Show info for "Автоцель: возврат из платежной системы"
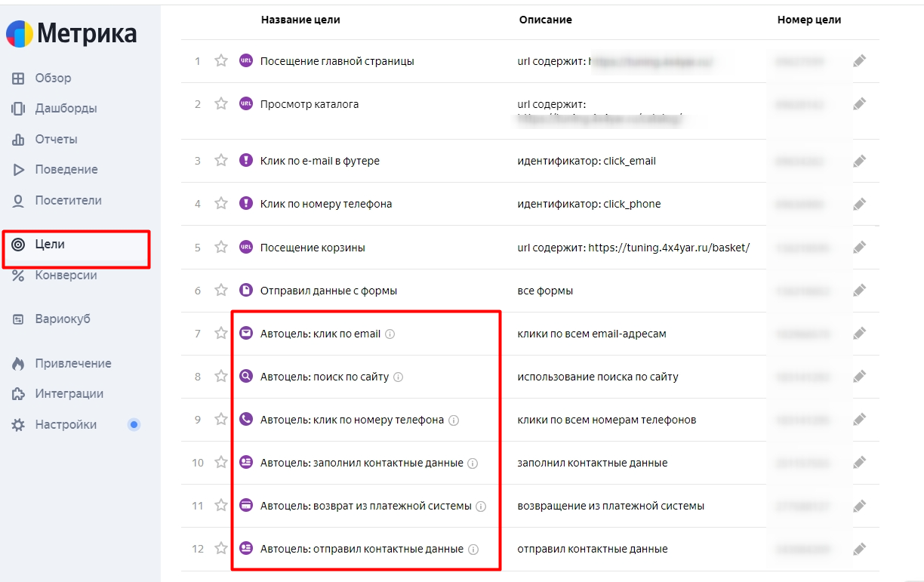Screen dimensions: 924x582 [481, 507]
